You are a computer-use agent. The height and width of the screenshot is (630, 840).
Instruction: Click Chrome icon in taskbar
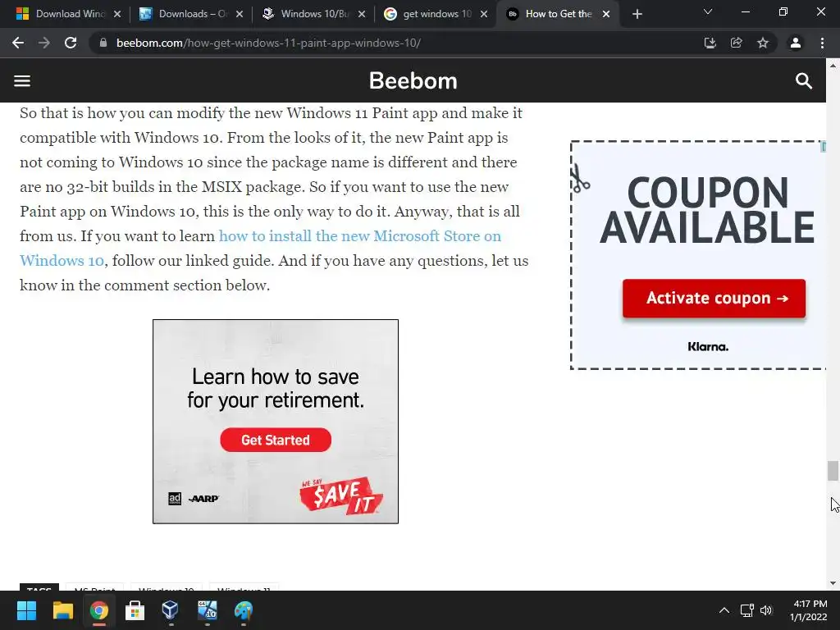pos(98,610)
